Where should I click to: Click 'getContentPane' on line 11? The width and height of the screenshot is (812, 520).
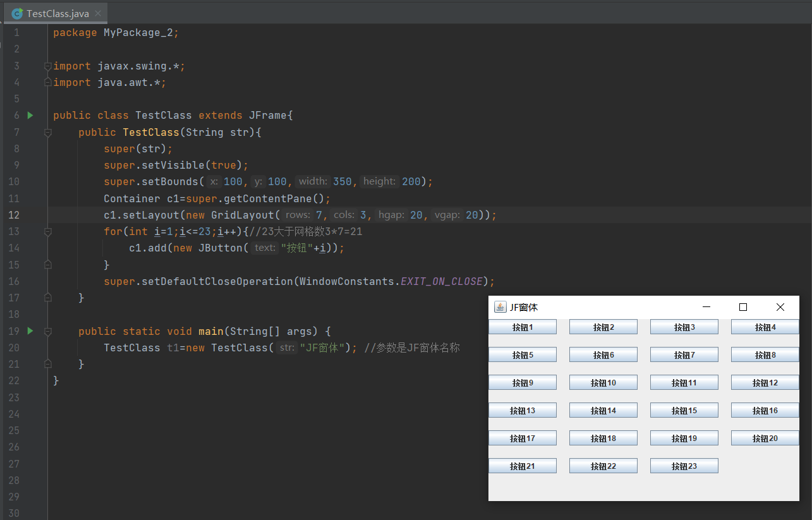point(268,198)
